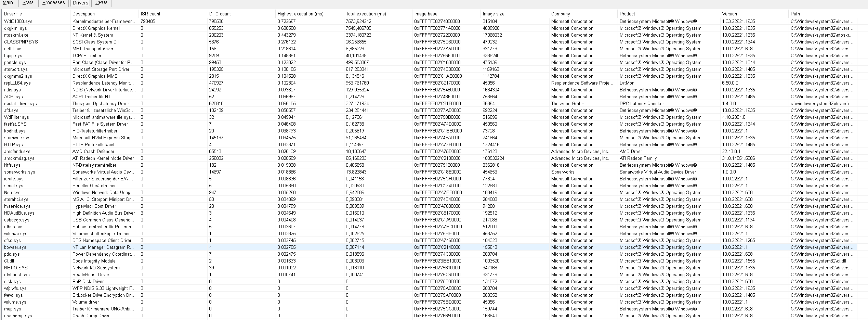
Task: Select the kbdhid.sys row
Action: point(429,131)
